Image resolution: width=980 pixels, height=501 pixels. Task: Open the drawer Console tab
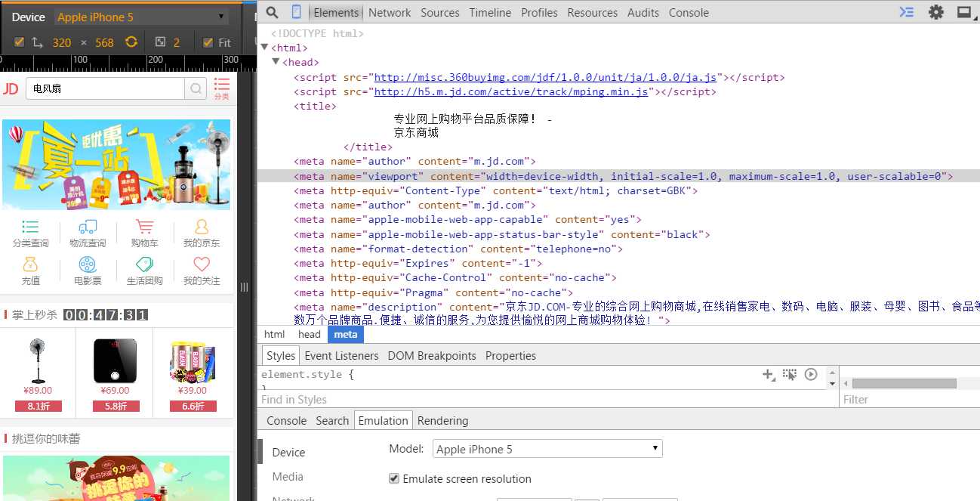pos(286,420)
